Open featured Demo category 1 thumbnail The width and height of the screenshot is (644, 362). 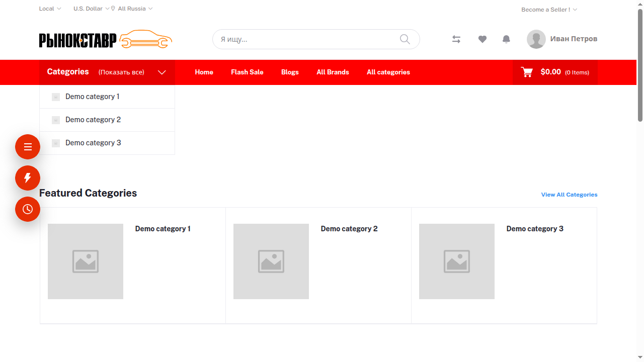[86, 261]
